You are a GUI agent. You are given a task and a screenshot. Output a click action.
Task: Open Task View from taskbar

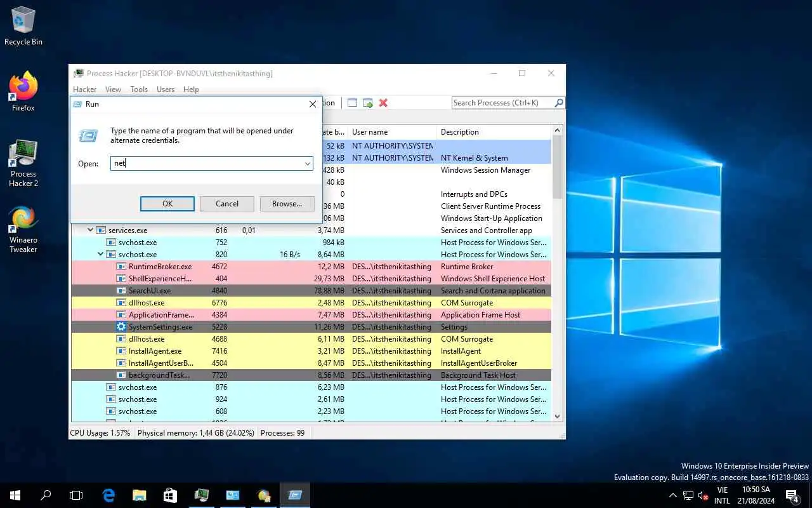point(76,495)
